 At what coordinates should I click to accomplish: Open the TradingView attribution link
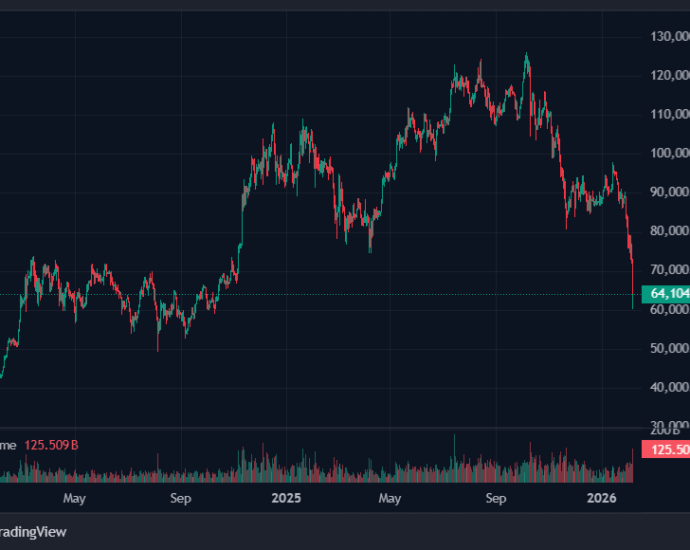pos(33,532)
